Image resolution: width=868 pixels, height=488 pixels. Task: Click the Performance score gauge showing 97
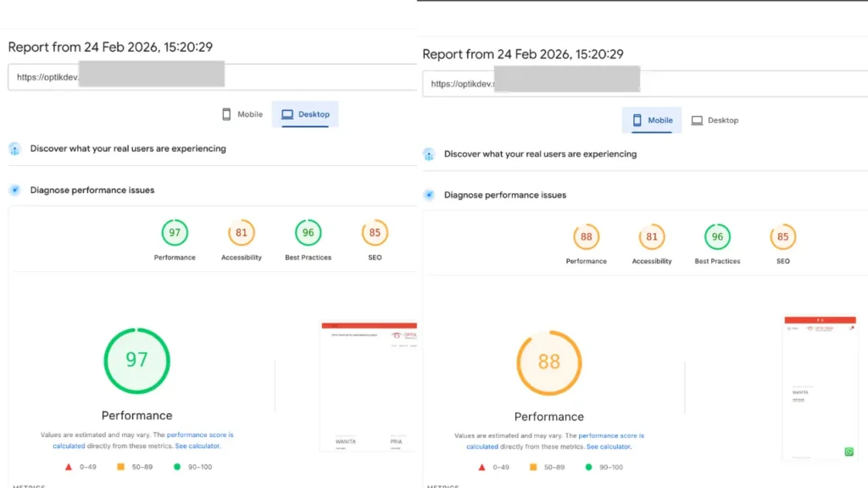click(x=174, y=232)
